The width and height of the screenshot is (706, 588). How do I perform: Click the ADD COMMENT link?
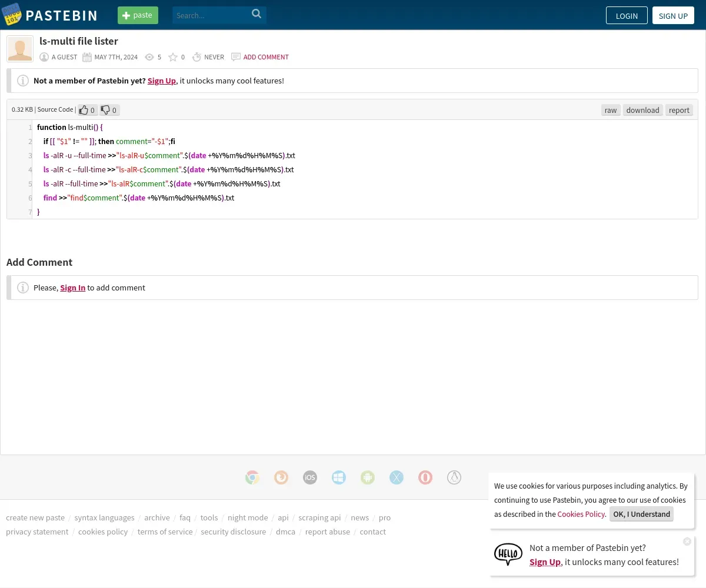point(266,57)
